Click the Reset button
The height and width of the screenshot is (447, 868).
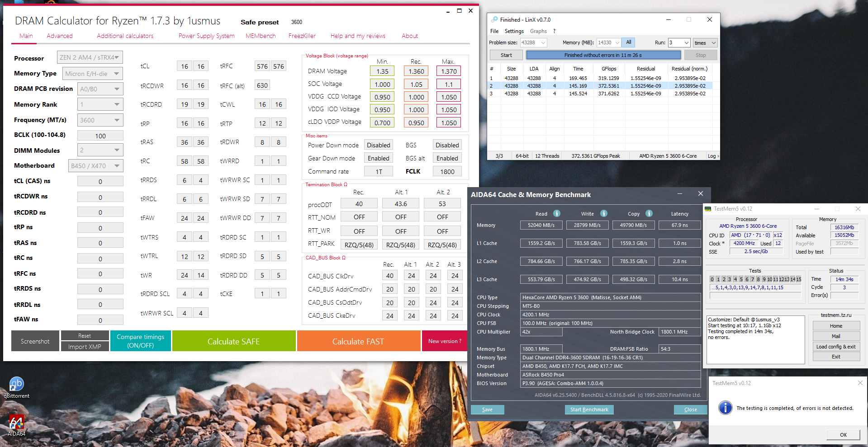[85, 336]
